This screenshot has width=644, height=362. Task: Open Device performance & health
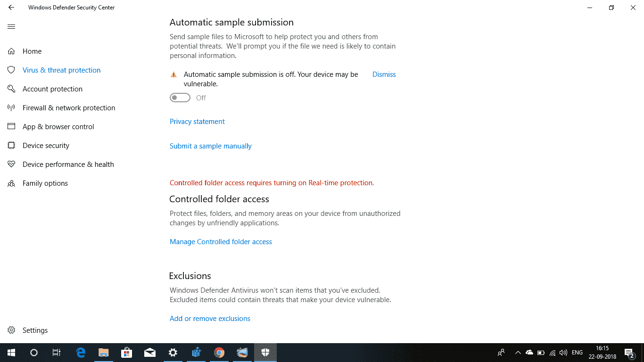point(68,165)
